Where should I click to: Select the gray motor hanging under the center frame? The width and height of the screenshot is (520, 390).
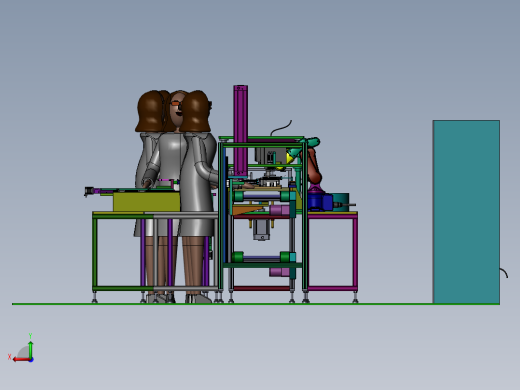pos(261,230)
